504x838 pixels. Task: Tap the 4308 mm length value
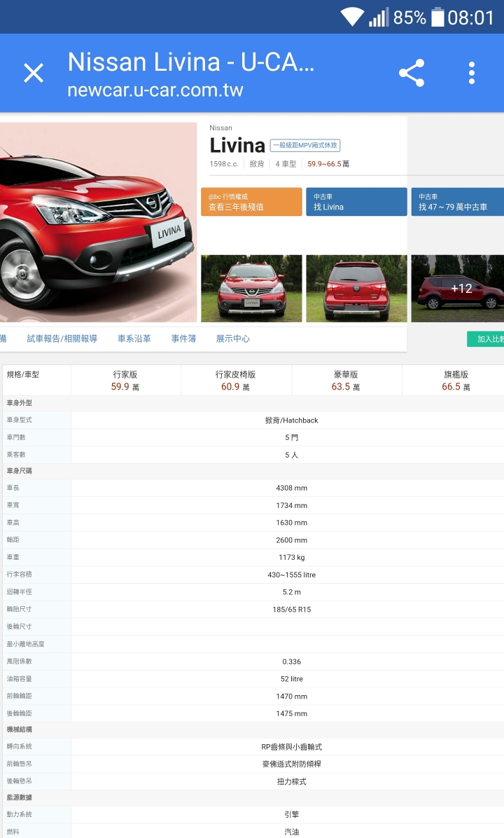[291, 488]
